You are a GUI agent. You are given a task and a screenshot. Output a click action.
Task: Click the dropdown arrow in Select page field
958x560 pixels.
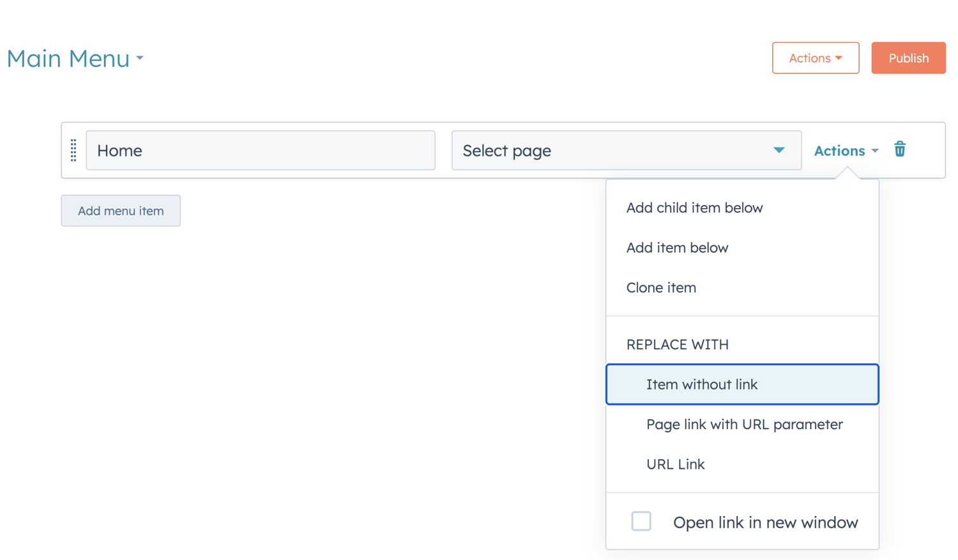pyautogui.click(x=779, y=150)
